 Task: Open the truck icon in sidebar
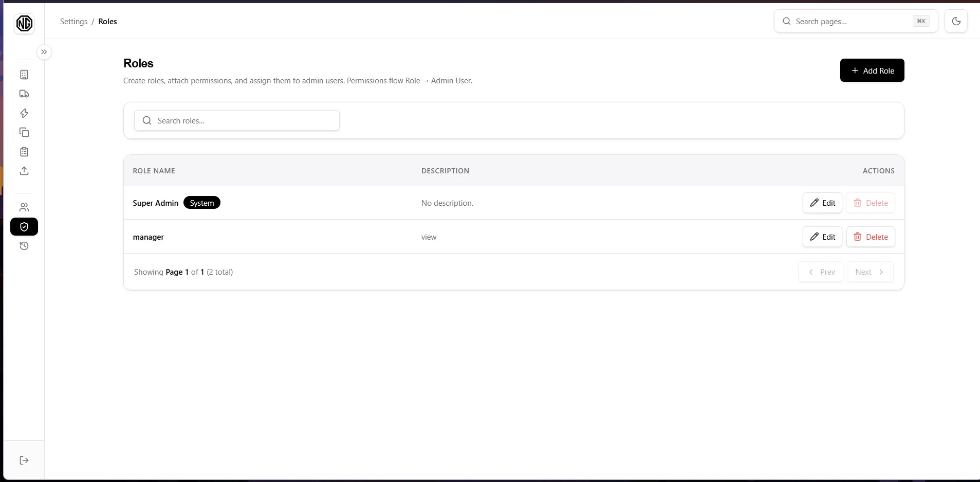pos(24,94)
